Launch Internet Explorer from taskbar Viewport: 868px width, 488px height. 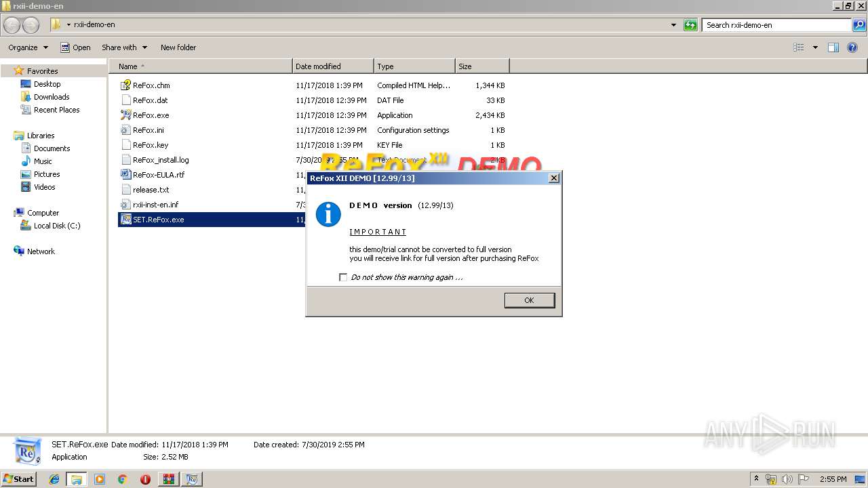[x=54, y=479]
